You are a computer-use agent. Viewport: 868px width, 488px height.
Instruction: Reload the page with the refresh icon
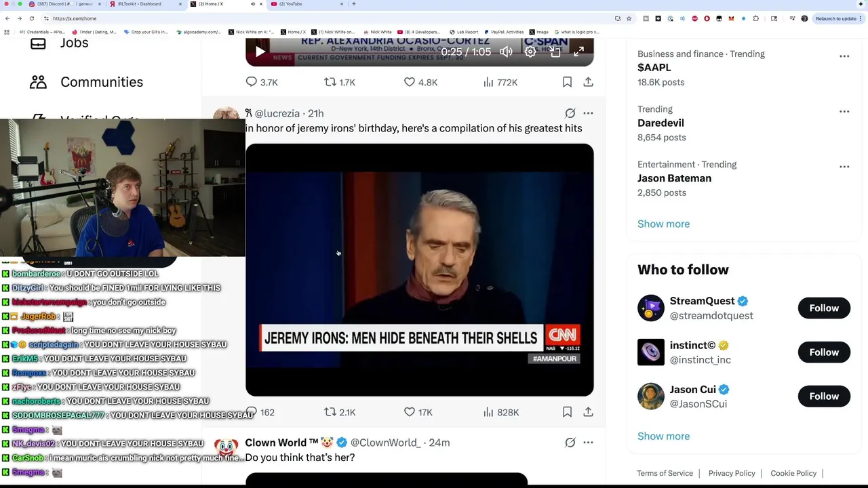pos(31,18)
